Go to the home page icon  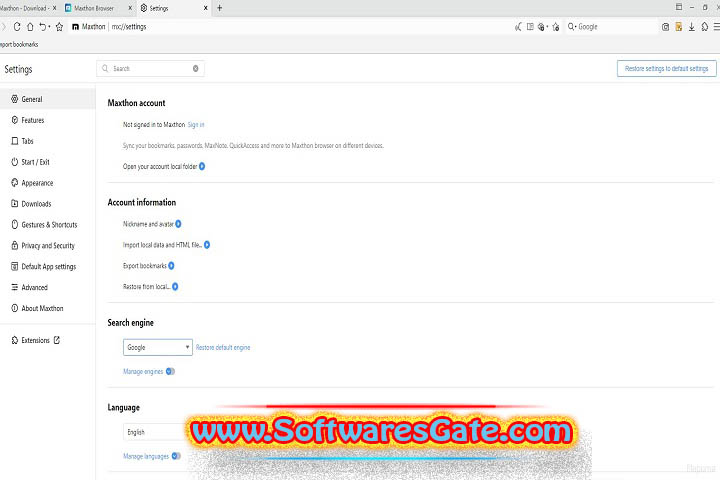[x=30, y=27]
